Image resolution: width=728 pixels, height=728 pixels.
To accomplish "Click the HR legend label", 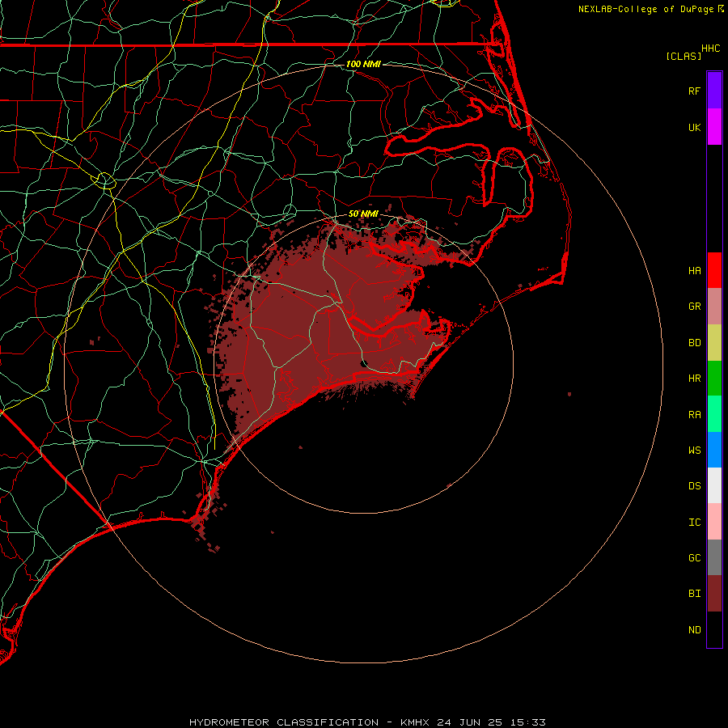I will click(x=694, y=379).
